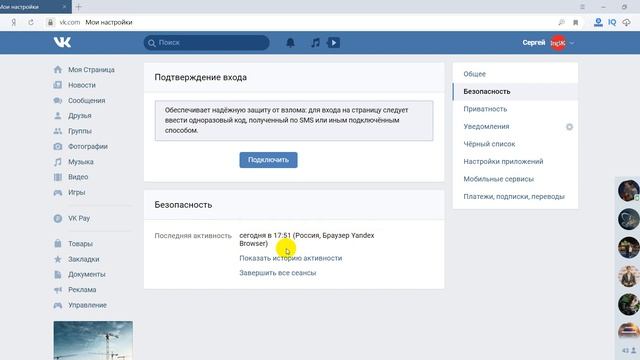The width and height of the screenshot is (640, 360).
Task: Click Завершить все сеансы link
Action: pos(278,273)
